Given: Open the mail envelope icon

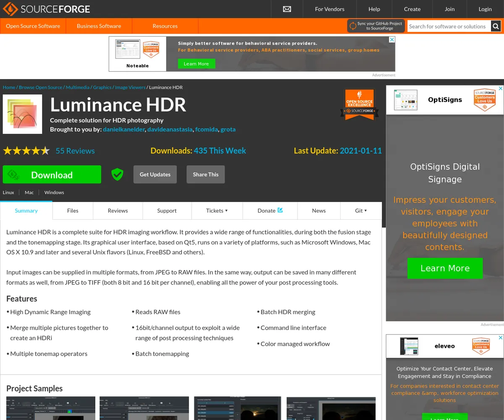Looking at the screenshot, I should point(287,9).
